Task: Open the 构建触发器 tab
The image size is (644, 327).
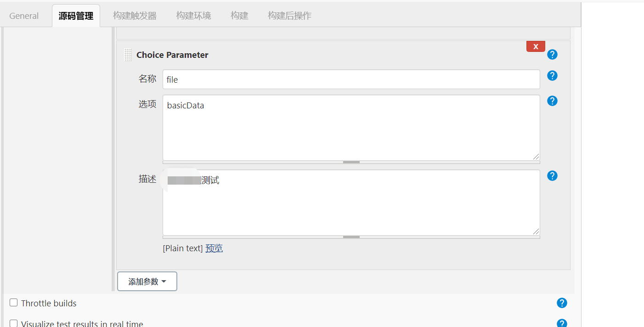Action: coord(135,16)
